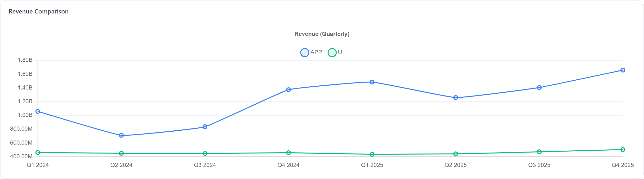Toggle the APP series legend label
Image resolution: width=644 pixels, height=179 pixels.
(x=316, y=52)
